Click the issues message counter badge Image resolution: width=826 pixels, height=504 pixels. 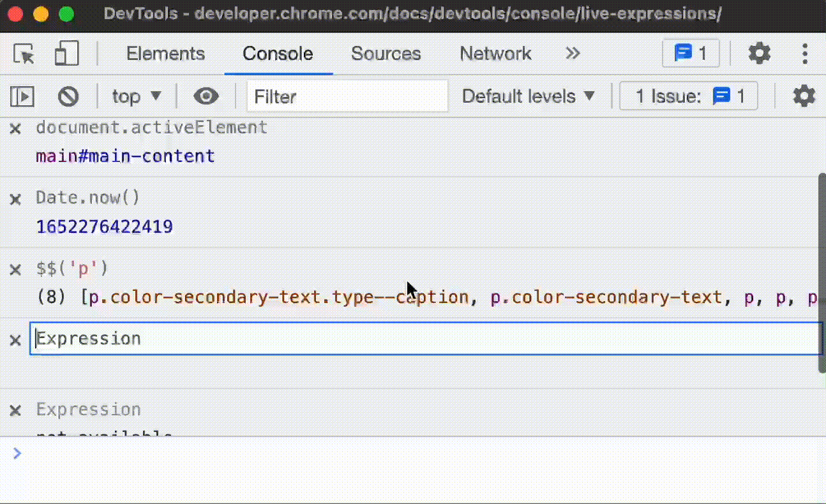point(691,54)
